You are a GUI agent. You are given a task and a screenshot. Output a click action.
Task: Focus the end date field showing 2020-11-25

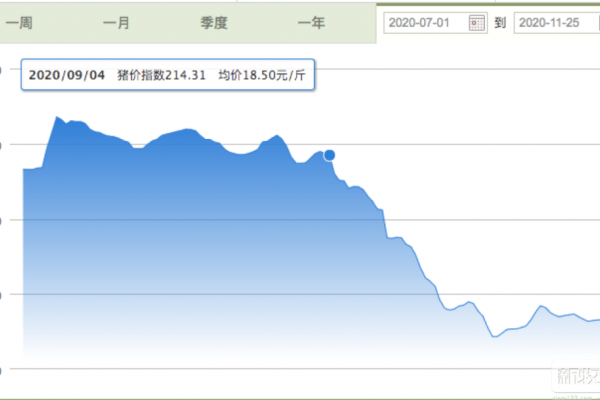(x=557, y=23)
